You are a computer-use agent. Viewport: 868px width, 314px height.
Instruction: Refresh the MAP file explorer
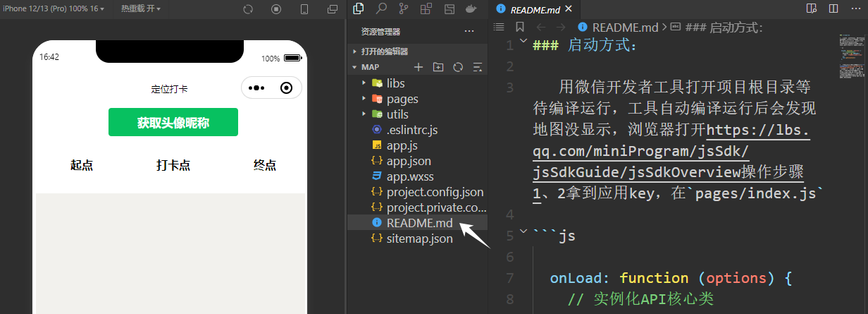tap(458, 67)
